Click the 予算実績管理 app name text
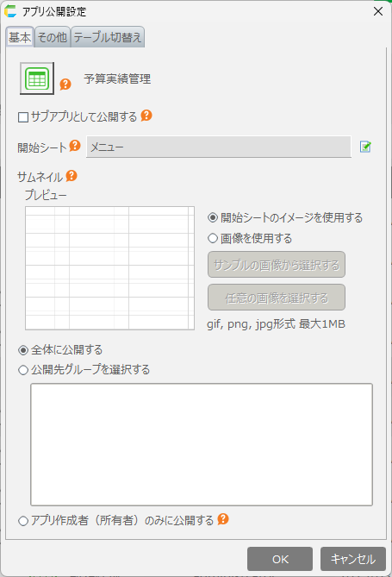The image size is (392, 577). [x=117, y=78]
